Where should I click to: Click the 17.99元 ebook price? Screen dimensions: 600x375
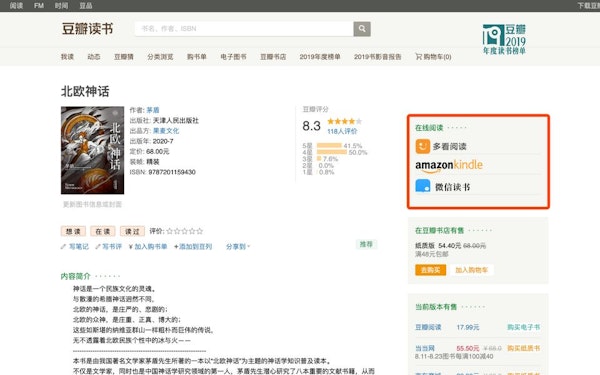pyautogui.click(x=468, y=327)
